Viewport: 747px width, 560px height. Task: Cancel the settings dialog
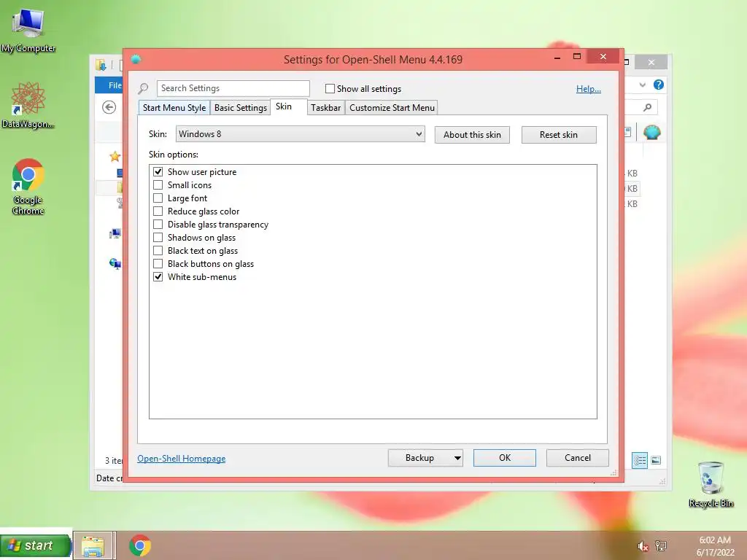[x=578, y=458]
